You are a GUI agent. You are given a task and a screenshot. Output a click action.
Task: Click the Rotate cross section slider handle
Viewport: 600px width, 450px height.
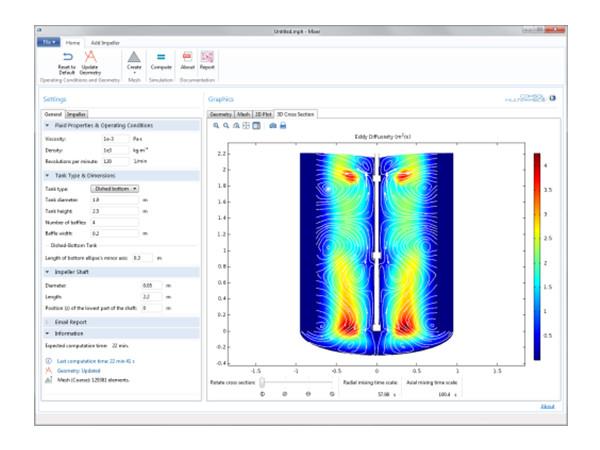pos(262,382)
